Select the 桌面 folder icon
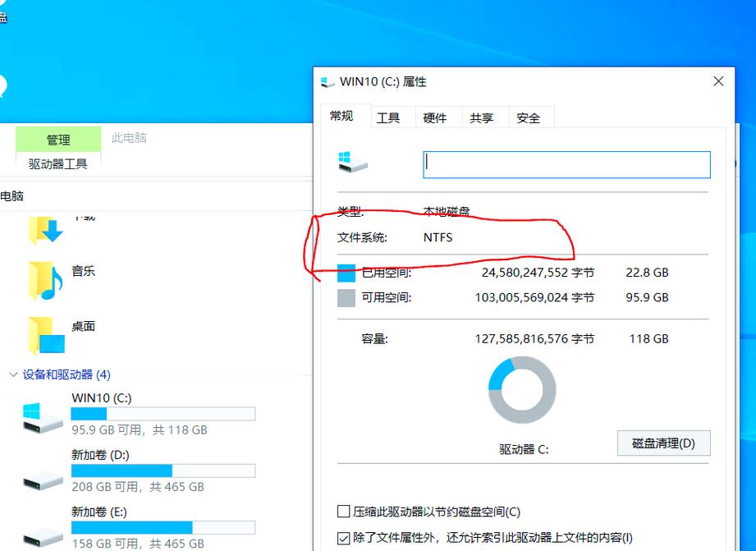Viewport: 756px width, 551px height. pyautogui.click(x=46, y=335)
